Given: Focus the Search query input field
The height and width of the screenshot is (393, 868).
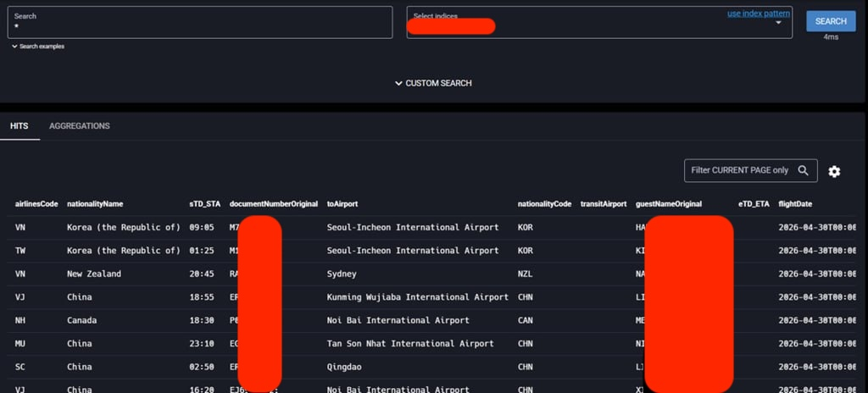Looking at the screenshot, I should click(200, 22).
